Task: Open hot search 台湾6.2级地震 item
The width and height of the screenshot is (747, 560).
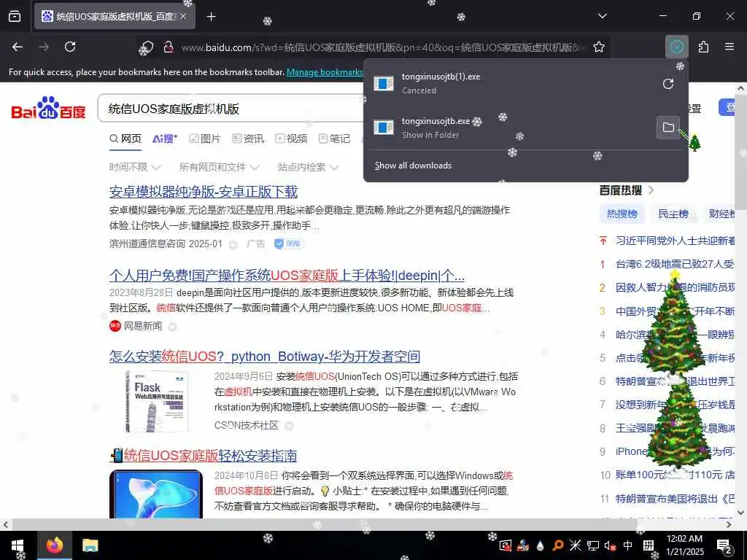Action: pos(675,264)
